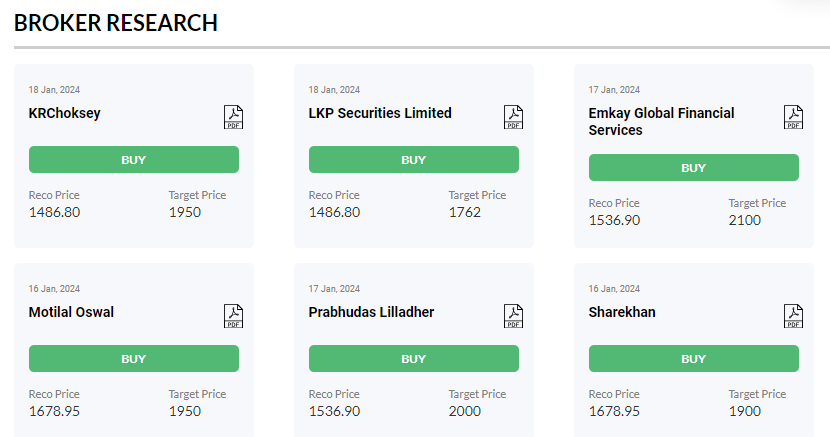Click the BUY button under Emkay Global

click(694, 167)
